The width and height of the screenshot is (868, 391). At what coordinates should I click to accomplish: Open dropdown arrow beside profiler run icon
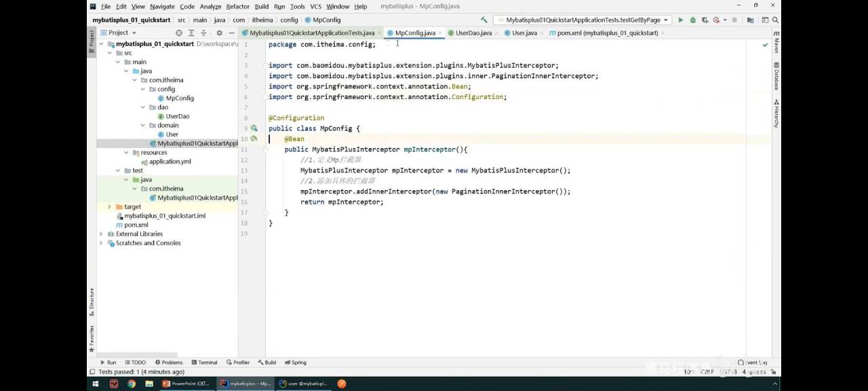pyautogui.click(x=724, y=20)
